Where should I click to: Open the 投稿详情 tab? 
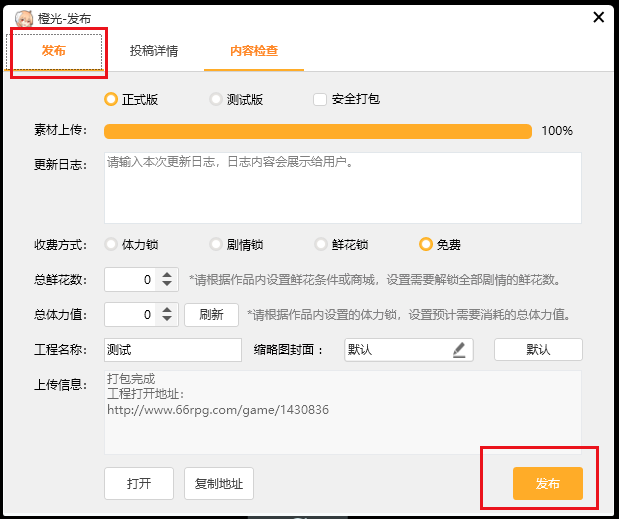pyautogui.click(x=154, y=50)
